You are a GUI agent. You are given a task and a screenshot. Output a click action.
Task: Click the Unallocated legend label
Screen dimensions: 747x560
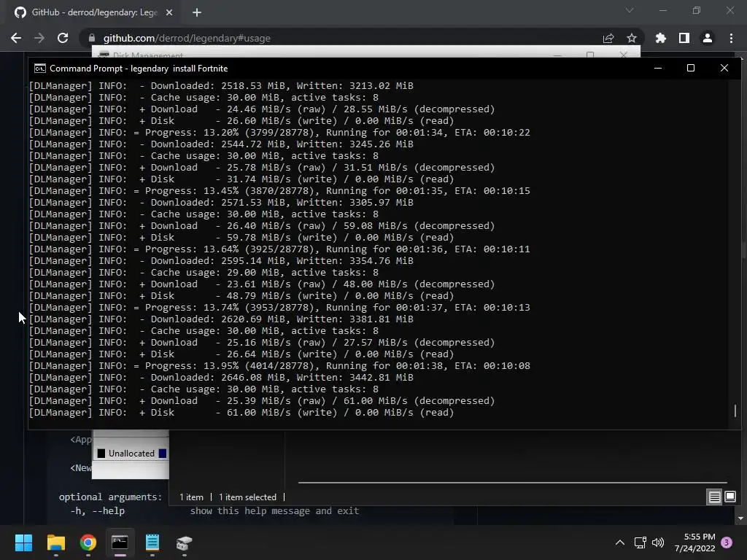(x=131, y=454)
